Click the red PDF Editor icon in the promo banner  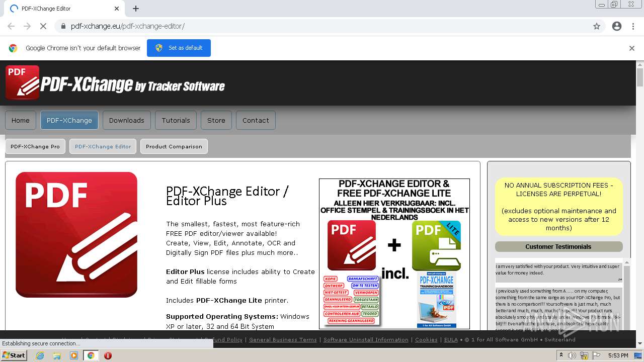pyautogui.click(x=352, y=245)
